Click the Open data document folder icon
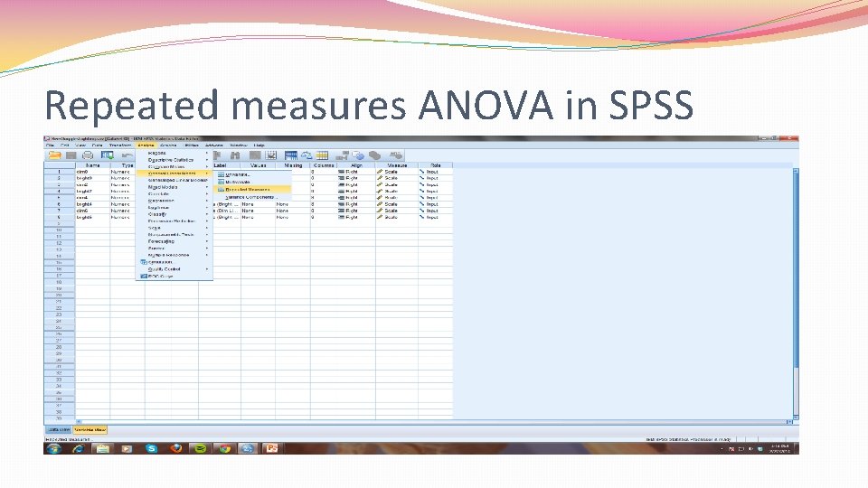 click(x=54, y=155)
